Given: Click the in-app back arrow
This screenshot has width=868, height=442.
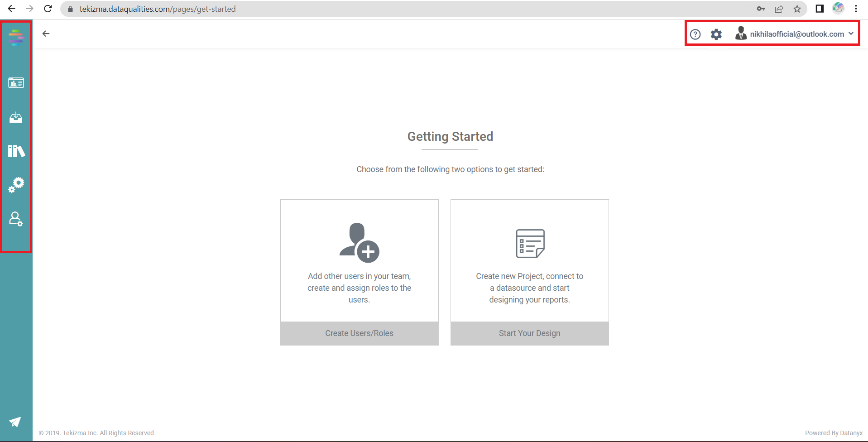Looking at the screenshot, I should click(x=46, y=34).
